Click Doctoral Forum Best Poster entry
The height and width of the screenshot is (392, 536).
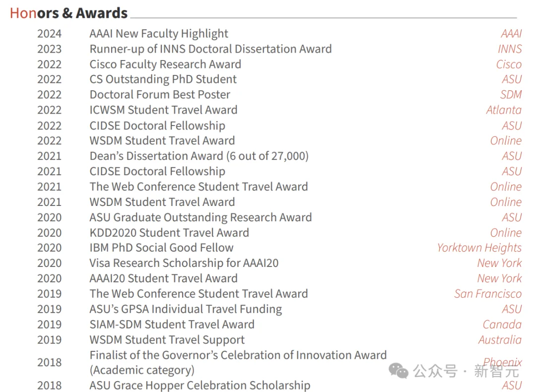[160, 95]
